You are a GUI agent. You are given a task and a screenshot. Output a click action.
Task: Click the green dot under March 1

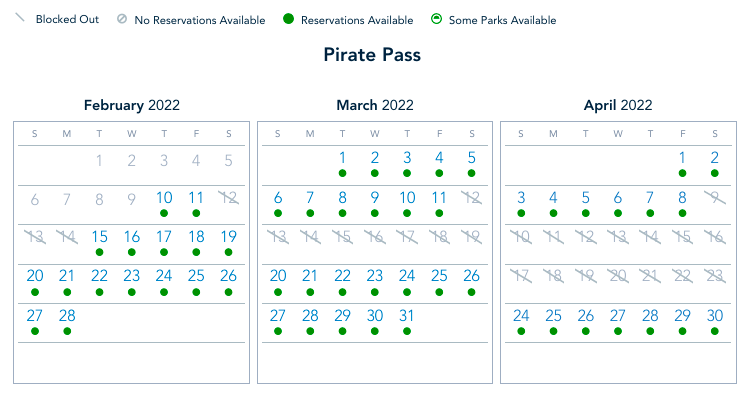click(342, 173)
